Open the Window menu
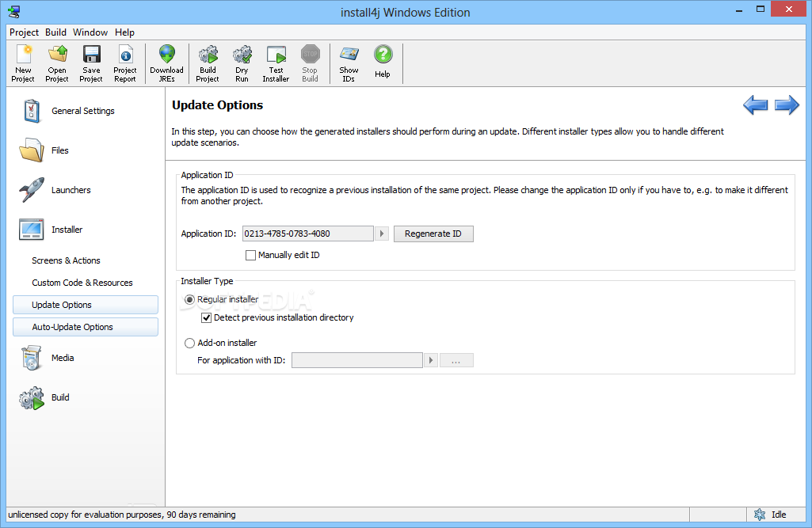Viewport: 812px width, 528px height. coord(90,32)
